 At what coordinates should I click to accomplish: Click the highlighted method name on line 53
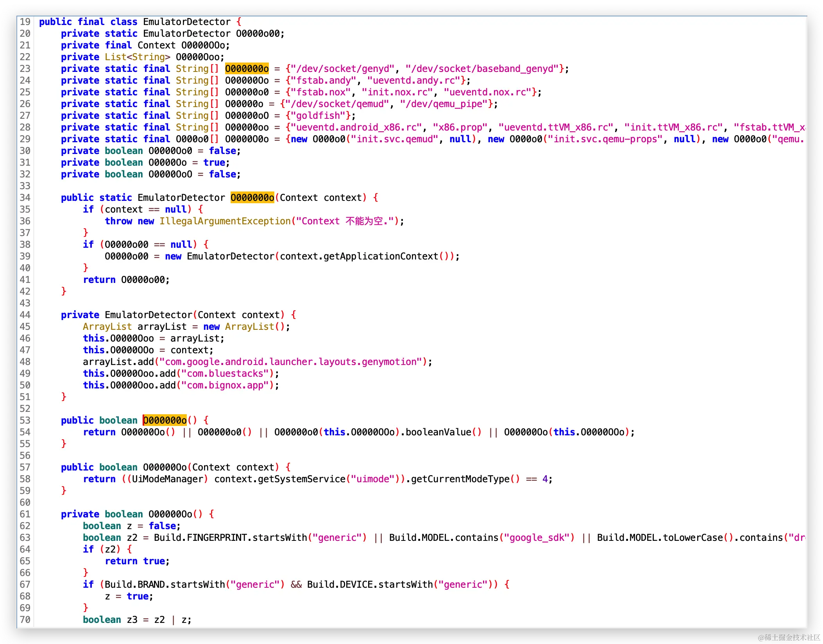click(x=165, y=420)
